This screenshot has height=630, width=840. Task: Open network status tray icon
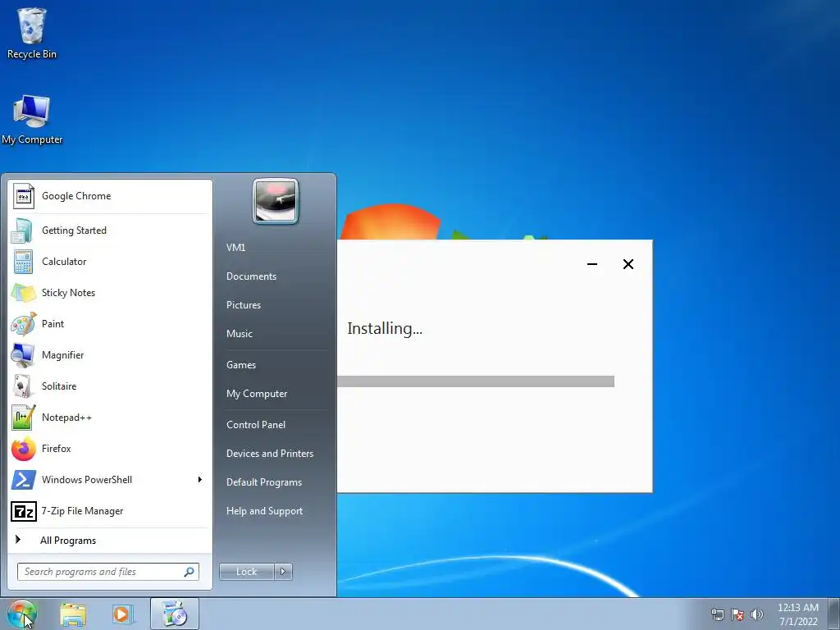click(717, 614)
